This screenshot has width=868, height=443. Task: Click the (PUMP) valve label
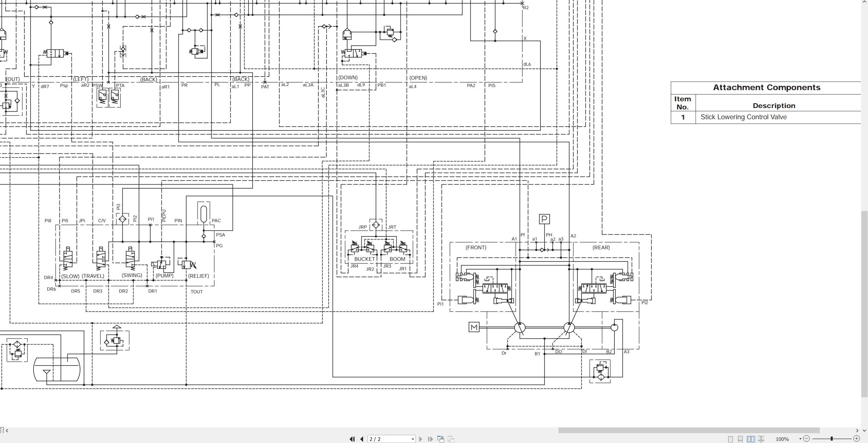click(164, 276)
